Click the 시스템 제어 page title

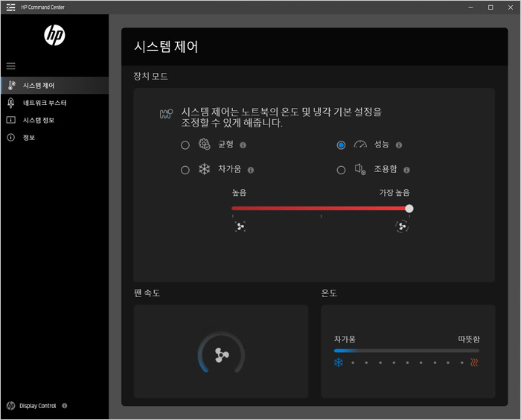tap(166, 47)
